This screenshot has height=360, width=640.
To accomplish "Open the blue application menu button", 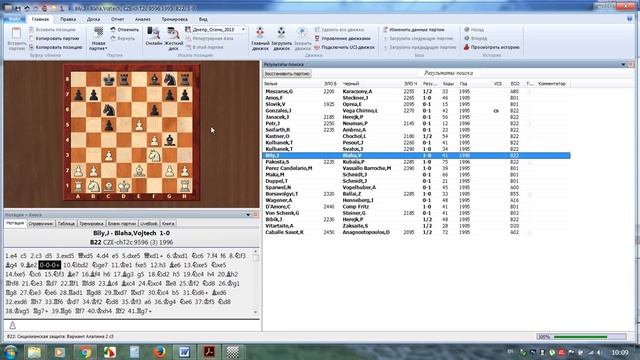I will 14,19.
